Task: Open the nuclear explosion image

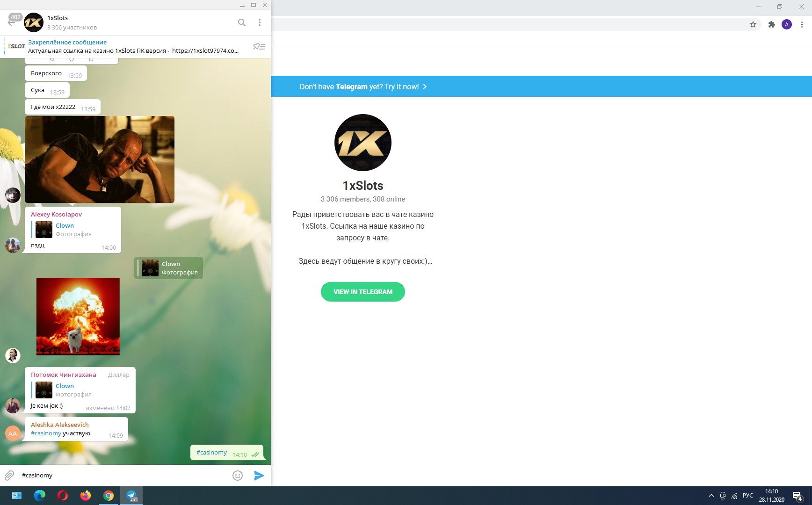Action: [x=78, y=317]
